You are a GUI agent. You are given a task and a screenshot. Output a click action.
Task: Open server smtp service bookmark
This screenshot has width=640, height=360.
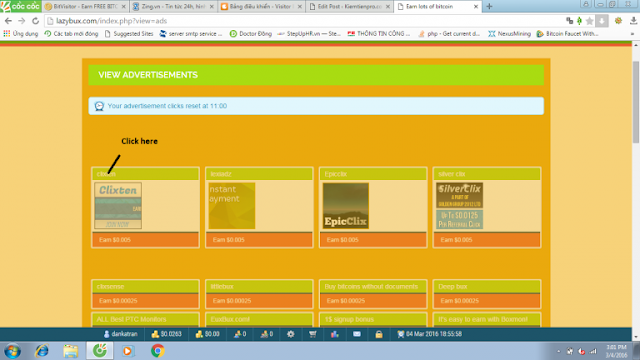coord(191,34)
